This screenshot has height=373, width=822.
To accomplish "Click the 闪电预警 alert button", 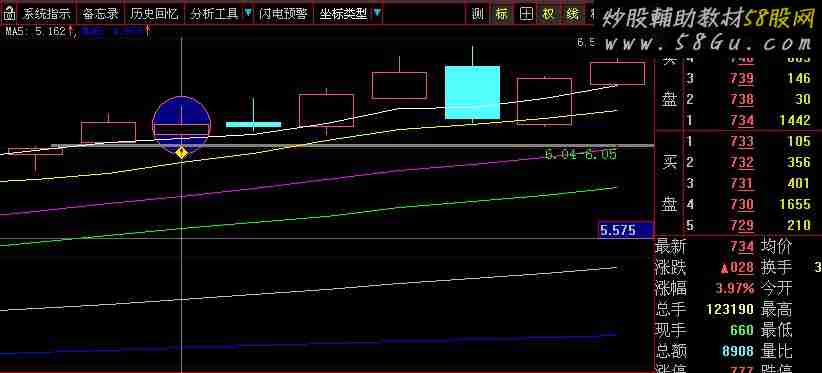I will (x=283, y=14).
